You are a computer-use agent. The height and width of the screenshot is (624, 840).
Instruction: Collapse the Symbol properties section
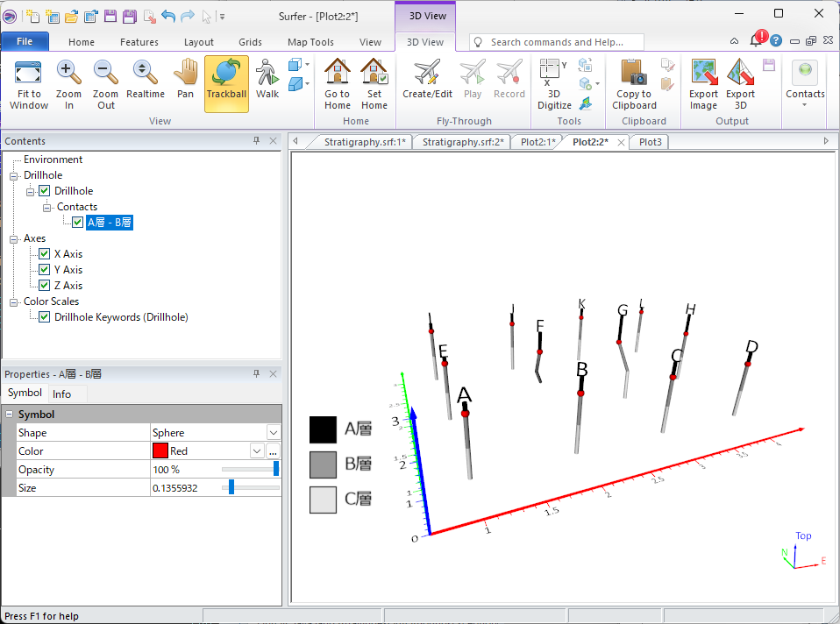click(x=10, y=415)
